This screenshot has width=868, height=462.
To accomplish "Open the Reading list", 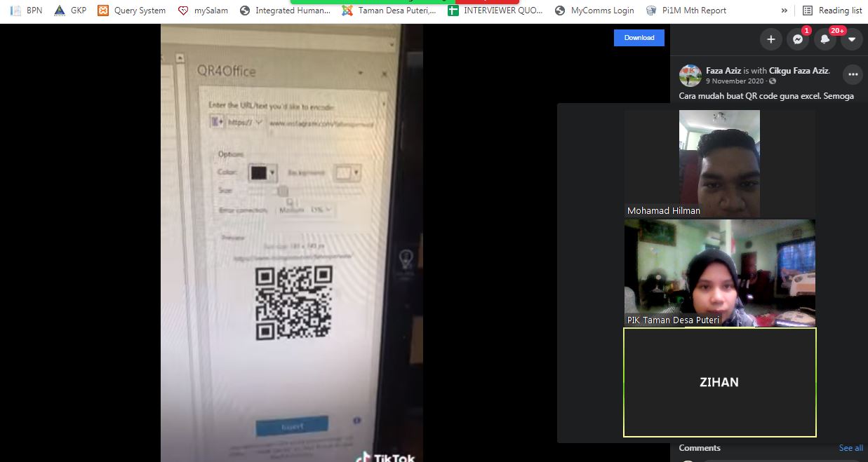I will [832, 11].
